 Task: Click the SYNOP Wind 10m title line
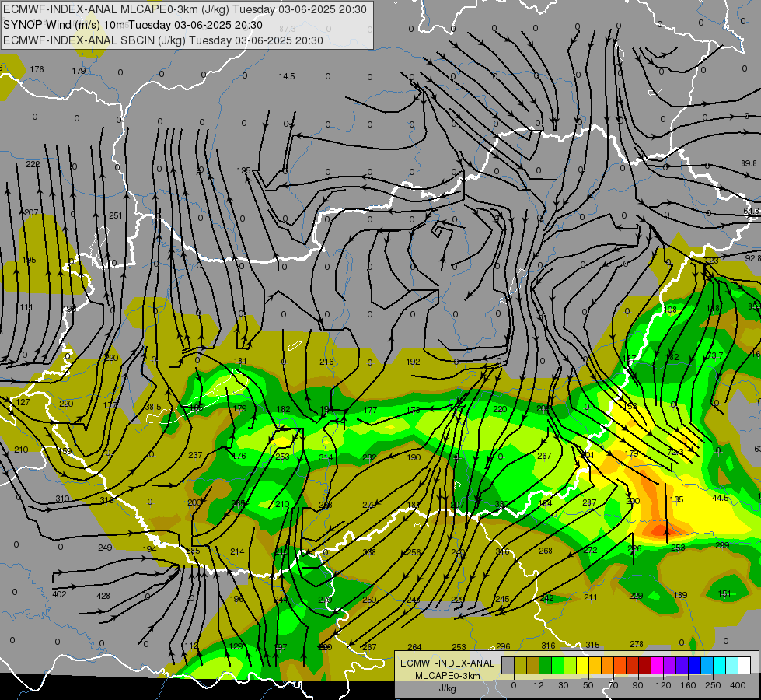133,25
